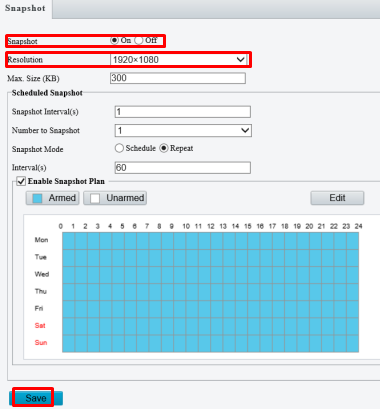
Task: Click the Thu row label
Action: (41, 291)
